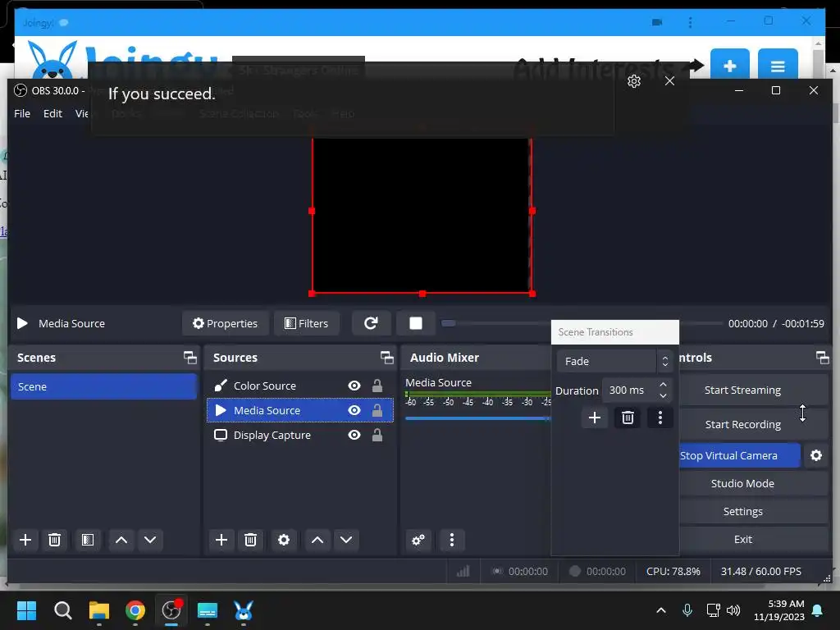Click Stop Virtual Camera
Screen dimensions: 840x630
[739, 455]
